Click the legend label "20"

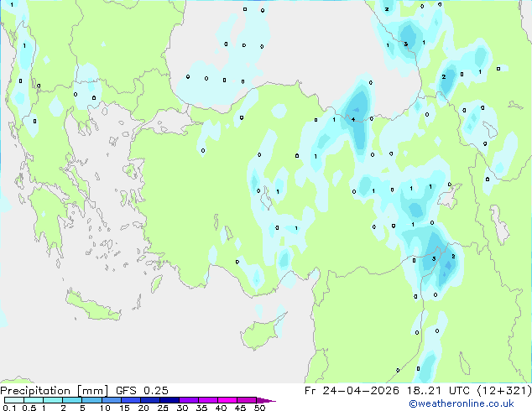(143, 408)
